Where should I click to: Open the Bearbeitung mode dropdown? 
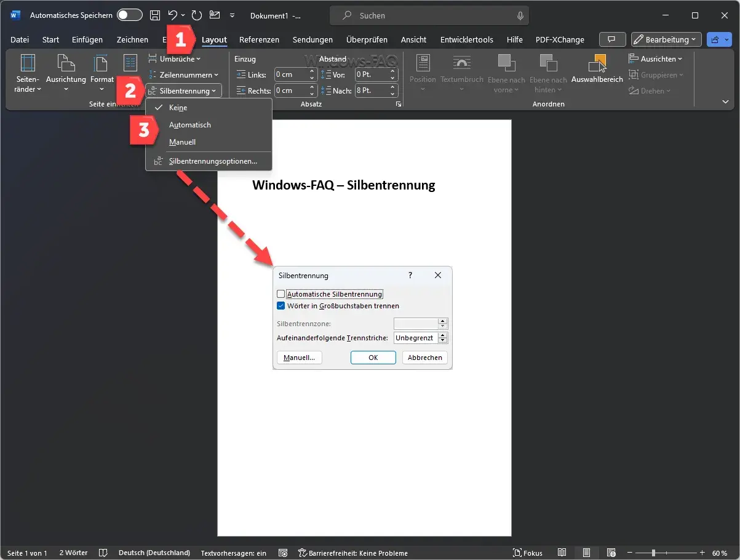[667, 39]
